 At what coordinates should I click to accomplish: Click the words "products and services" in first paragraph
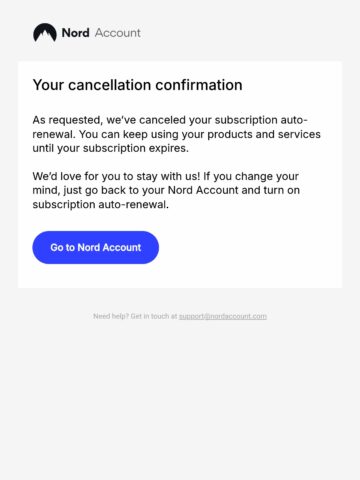point(264,134)
